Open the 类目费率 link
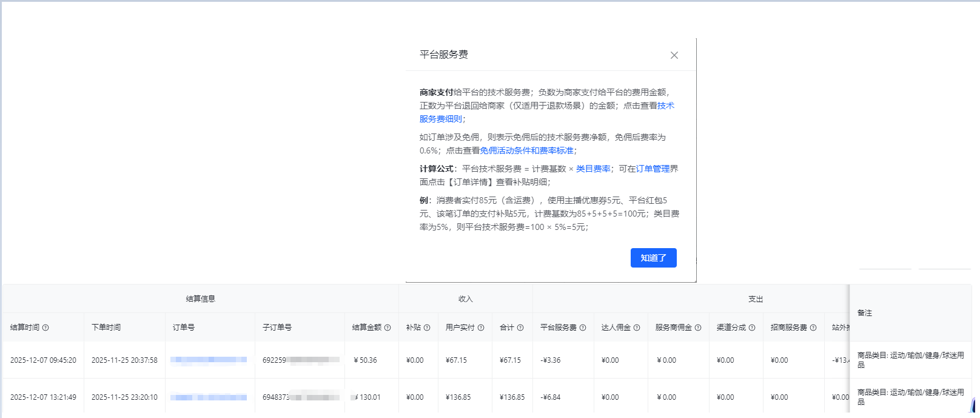The image size is (980, 418). (x=593, y=169)
